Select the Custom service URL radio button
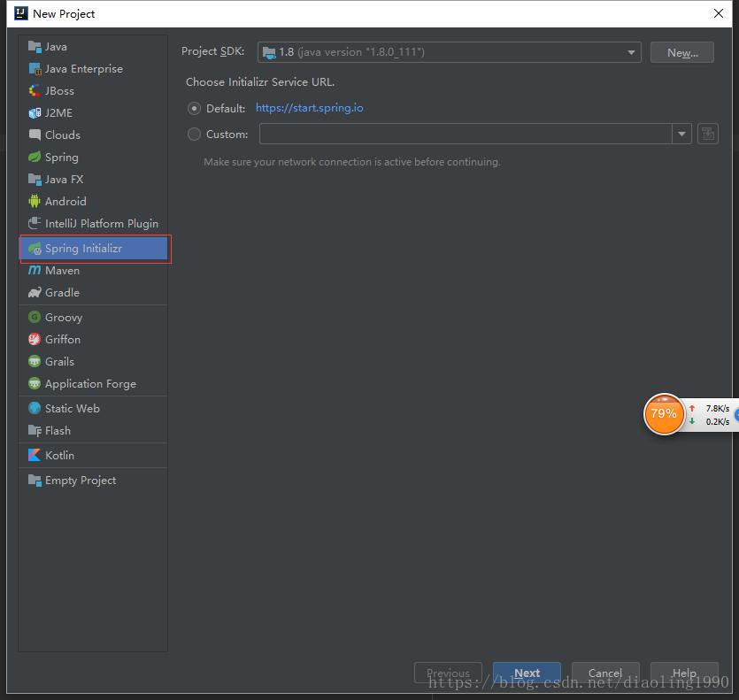This screenshot has width=739, height=700. click(194, 135)
